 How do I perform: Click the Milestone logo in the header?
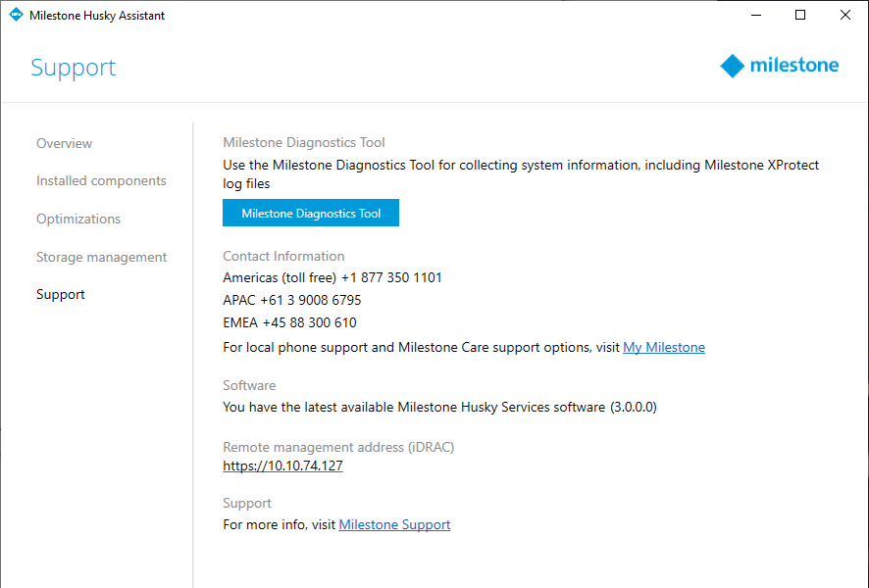click(780, 66)
